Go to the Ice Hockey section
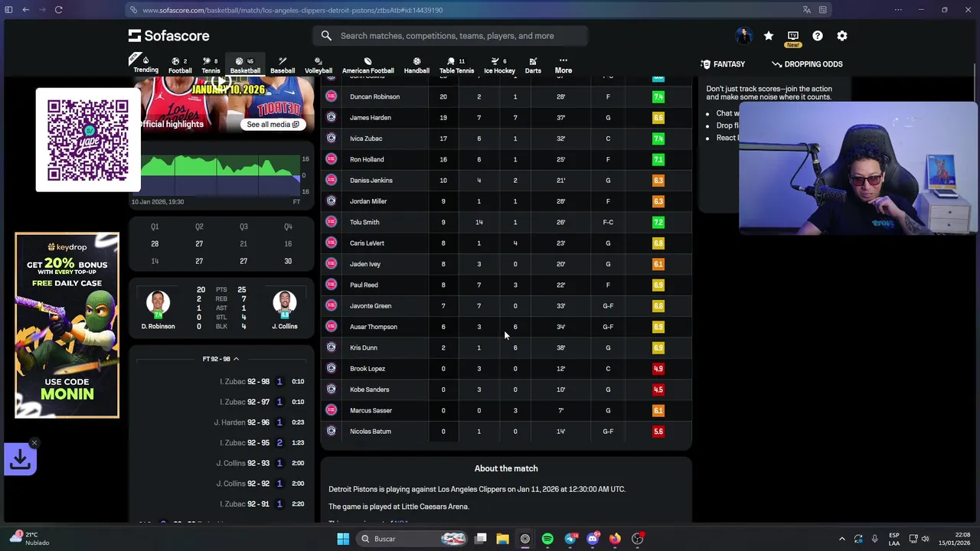The image size is (980, 551). tap(499, 65)
